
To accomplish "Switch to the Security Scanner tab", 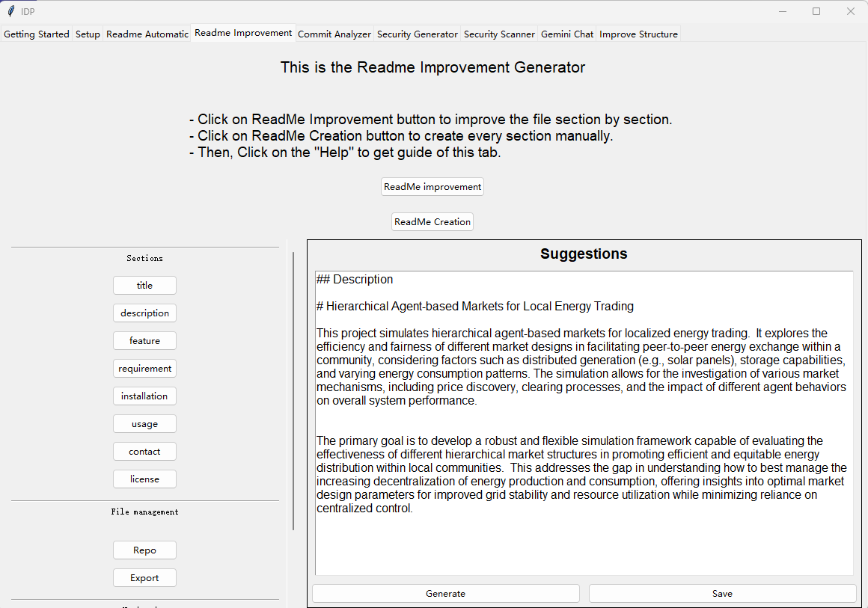I will click(x=499, y=34).
